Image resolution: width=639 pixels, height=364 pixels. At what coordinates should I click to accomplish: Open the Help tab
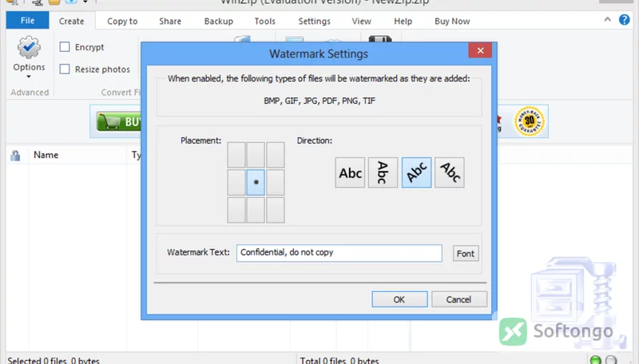point(403,22)
